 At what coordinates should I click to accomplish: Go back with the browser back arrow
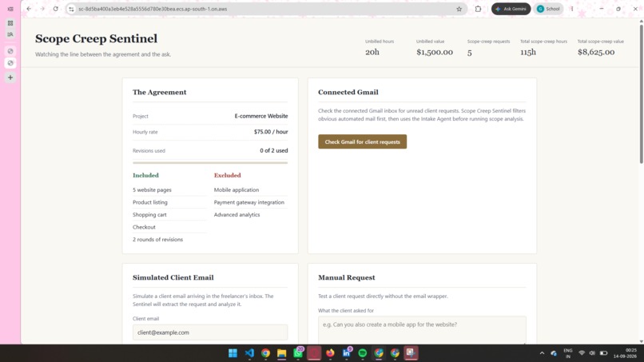coord(29,9)
